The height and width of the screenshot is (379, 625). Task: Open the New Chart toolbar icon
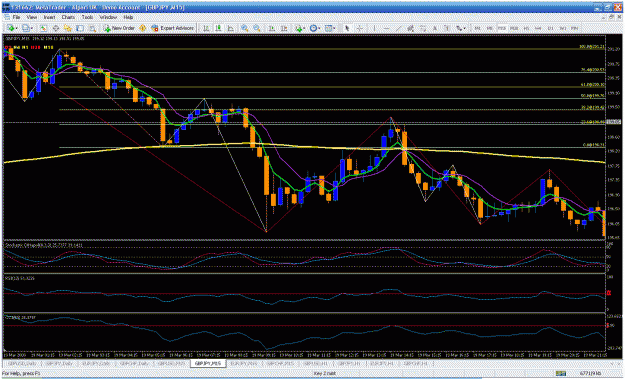pyautogui.click(x=11, y=28)
